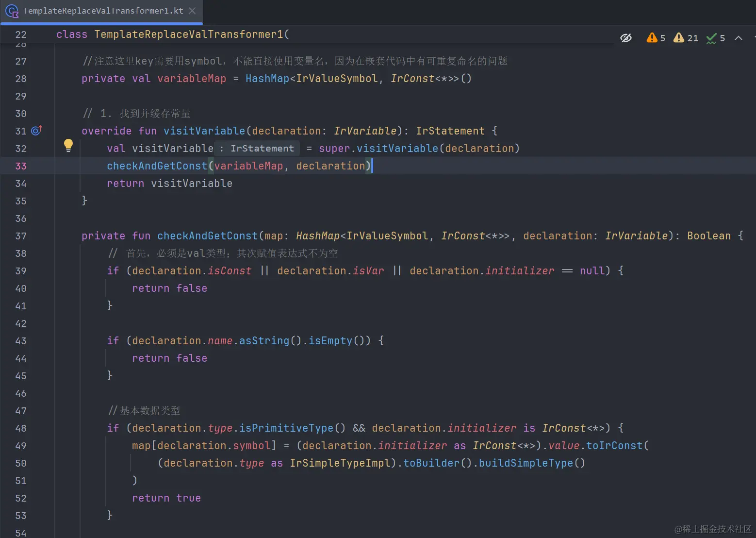Click 'symbol' property on line 49
This screenshot has height=538, width=756.
point(252,446)
